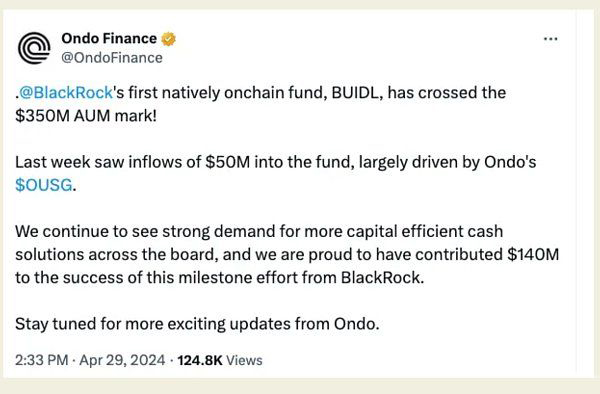Open the $OUSG cashtag link

point(44,185)
